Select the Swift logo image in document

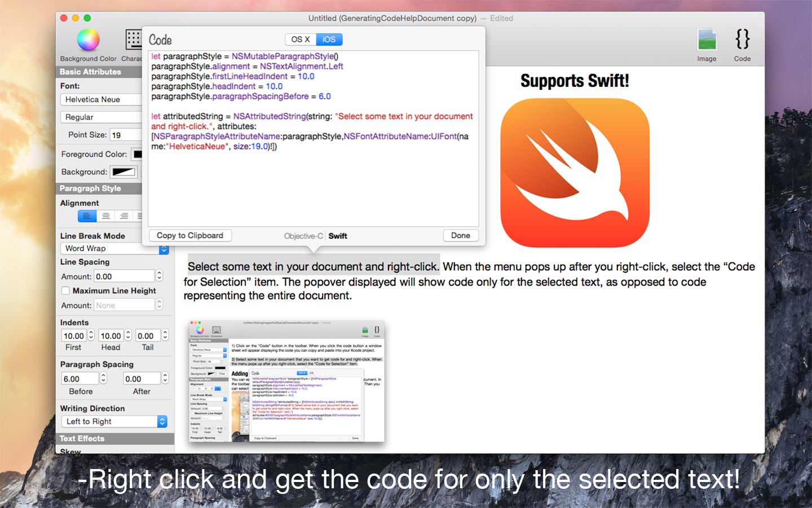pyautogui.click(x=575, y=173)
